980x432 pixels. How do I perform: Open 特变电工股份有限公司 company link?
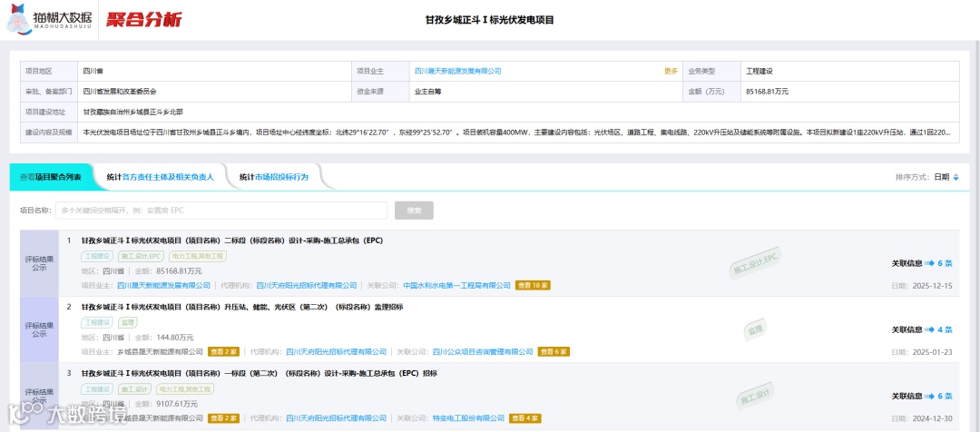pos(468,418)
